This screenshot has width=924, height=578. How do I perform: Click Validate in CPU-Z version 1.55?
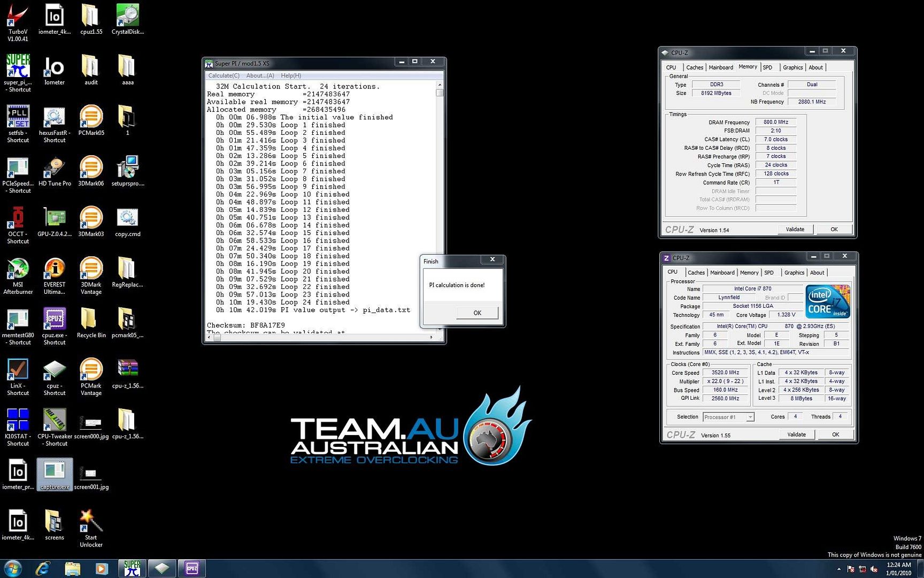[796, 435]
